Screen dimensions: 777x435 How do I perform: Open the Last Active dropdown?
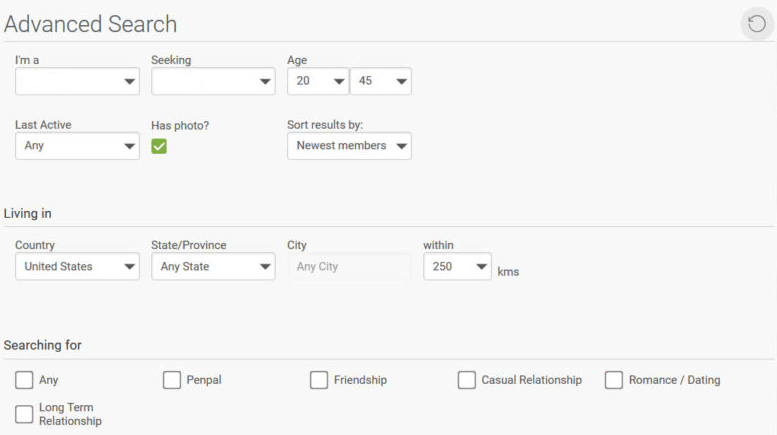[77, 146]
